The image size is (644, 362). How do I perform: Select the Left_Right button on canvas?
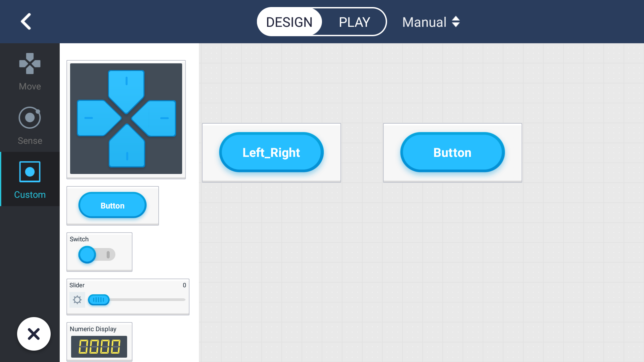[271, 153]
